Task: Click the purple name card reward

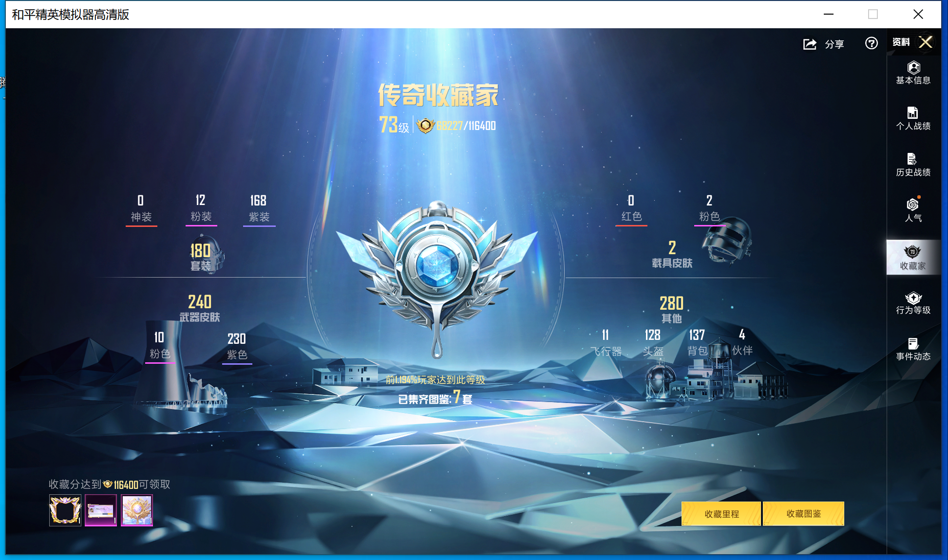Action: point(100,508)
